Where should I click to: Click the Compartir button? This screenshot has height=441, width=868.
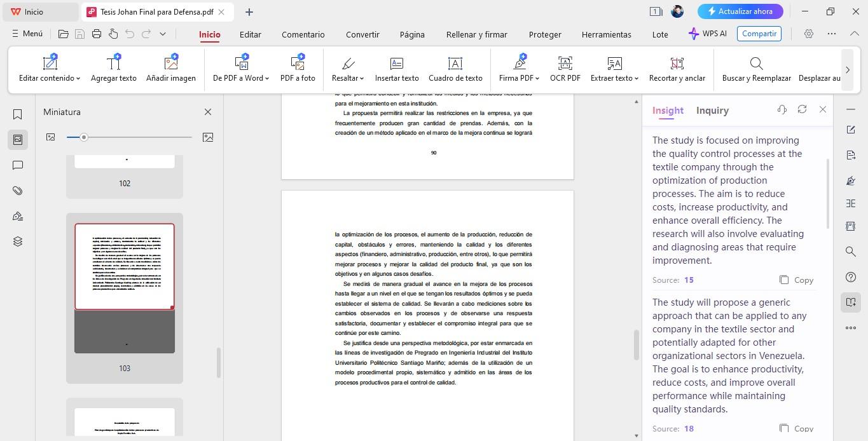(759, 34)
